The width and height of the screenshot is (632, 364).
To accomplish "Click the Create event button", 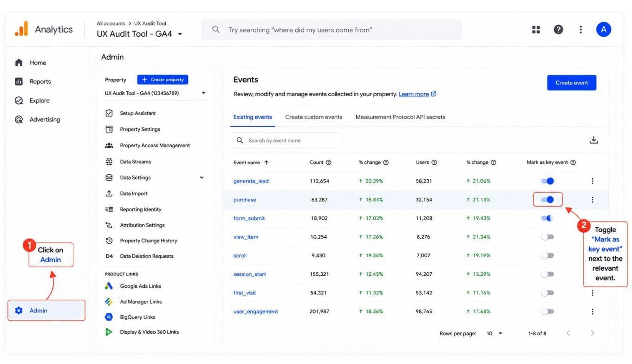I will [572, 83].
